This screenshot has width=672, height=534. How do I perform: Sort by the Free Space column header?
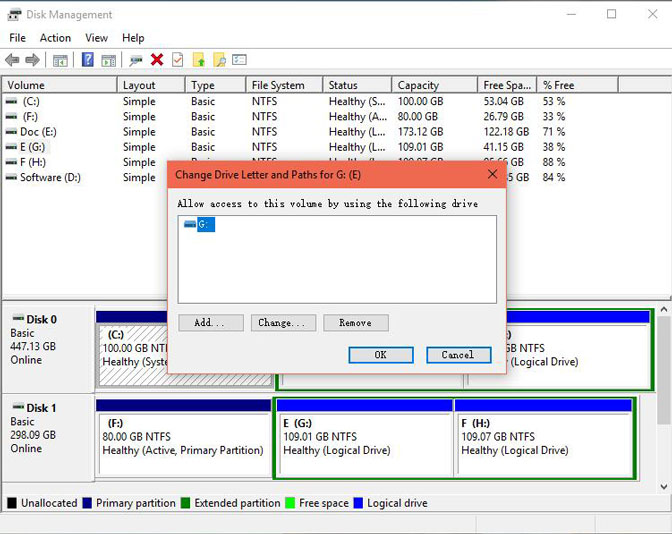[507, 85]
